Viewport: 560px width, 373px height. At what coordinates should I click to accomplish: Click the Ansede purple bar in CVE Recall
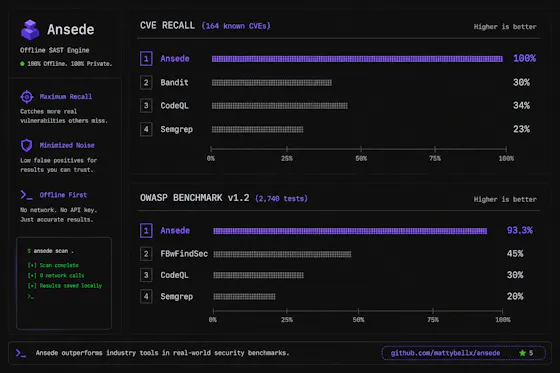357,59
